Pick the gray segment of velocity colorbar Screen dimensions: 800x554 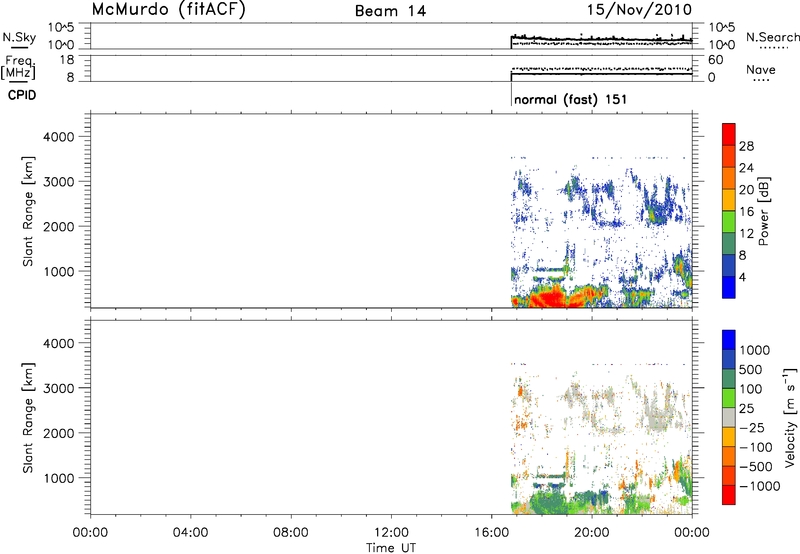coord(729,418)
